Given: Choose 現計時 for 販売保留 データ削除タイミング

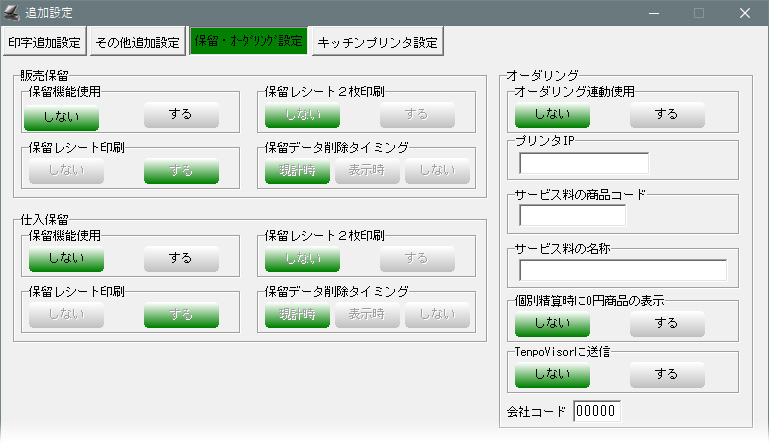Looking at the screenshot, I should point(297,171).
